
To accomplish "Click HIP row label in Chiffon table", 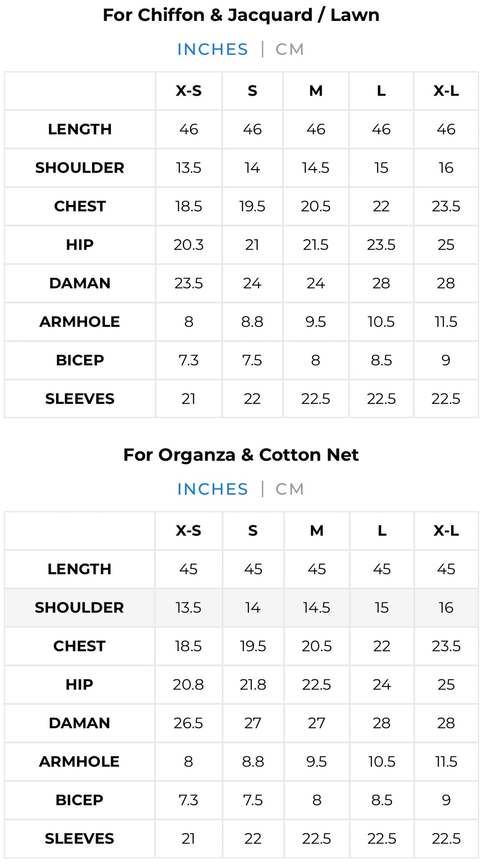I will tap(80, 245).
